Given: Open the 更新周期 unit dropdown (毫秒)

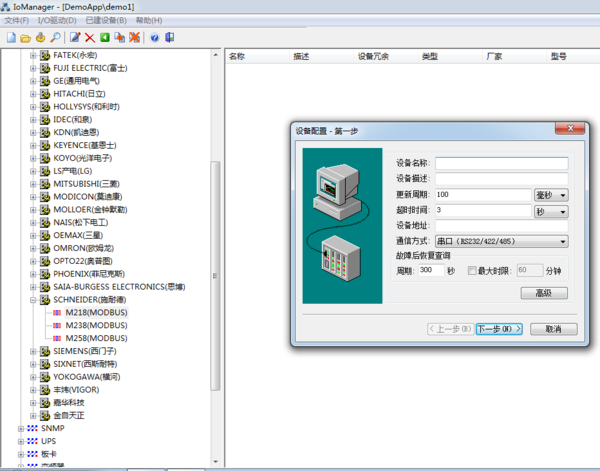Looking at the screenshot, I should coord(551,195).
